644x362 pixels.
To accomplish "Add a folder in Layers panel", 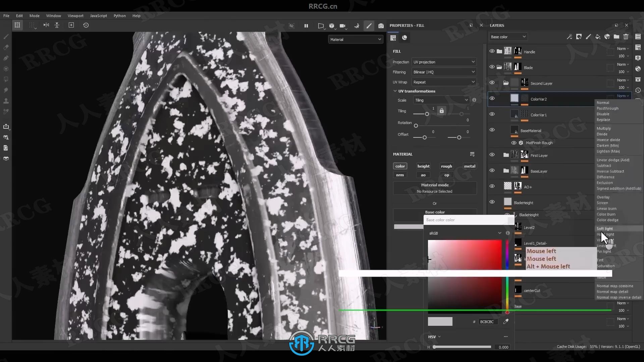I will click(x=616, y=37).
